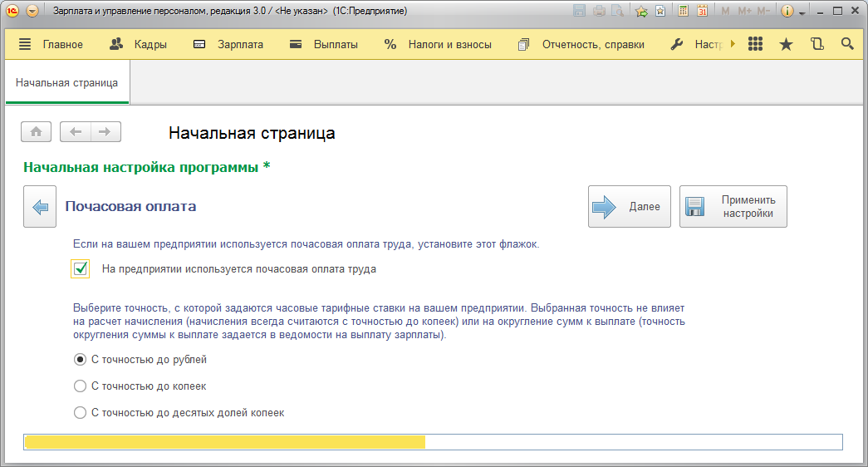Minimize the 1C window
Screen dimensions: 868x467
(821, 12)
